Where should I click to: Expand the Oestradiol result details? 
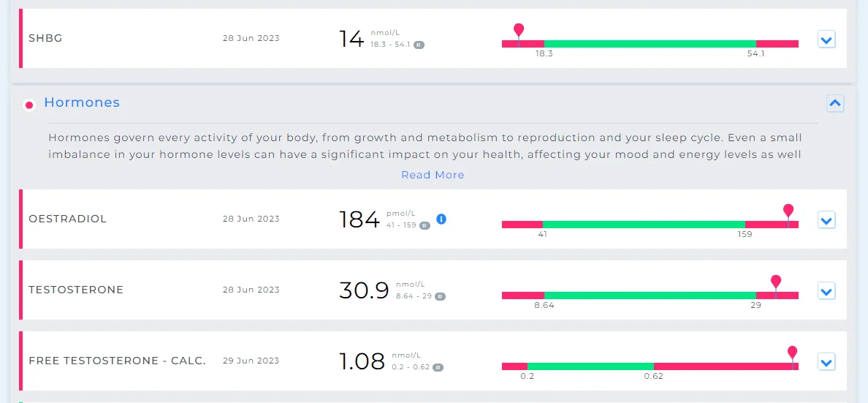pos(826,220)
